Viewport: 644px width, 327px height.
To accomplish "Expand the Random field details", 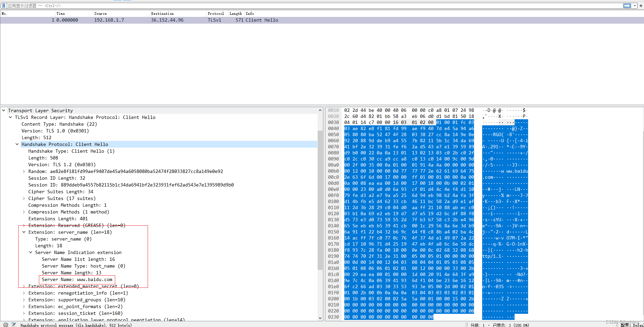I will point(24,171).
